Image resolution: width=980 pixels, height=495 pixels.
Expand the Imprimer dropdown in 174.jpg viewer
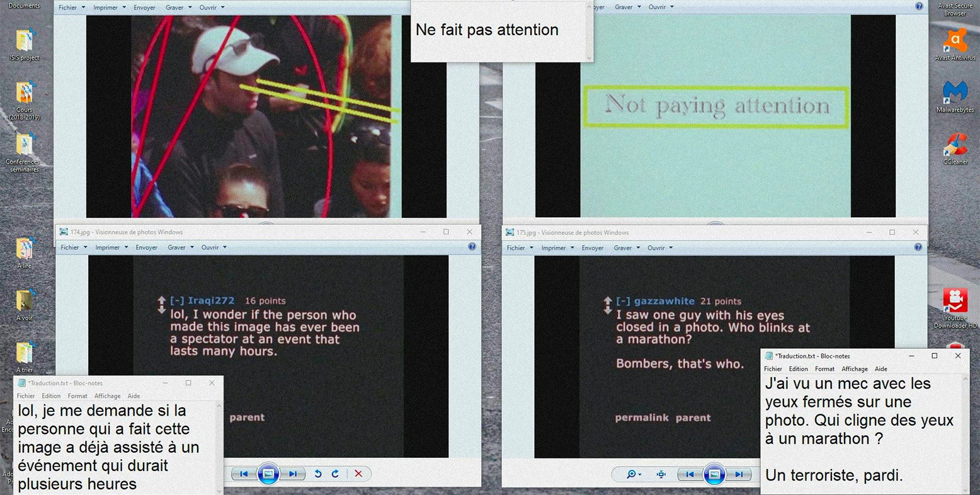point(111,247)
